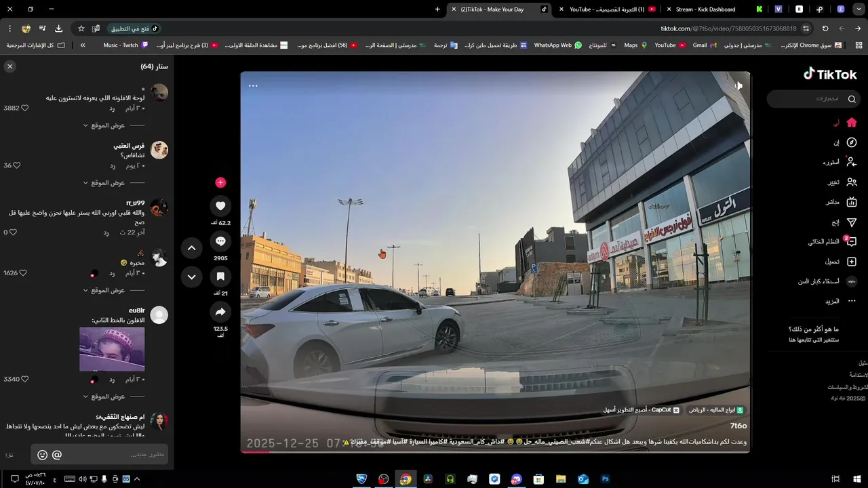Screen dimensions: 868x488
Task: Open the image in eu8lr's comment
Action: (x=112, y=349)
